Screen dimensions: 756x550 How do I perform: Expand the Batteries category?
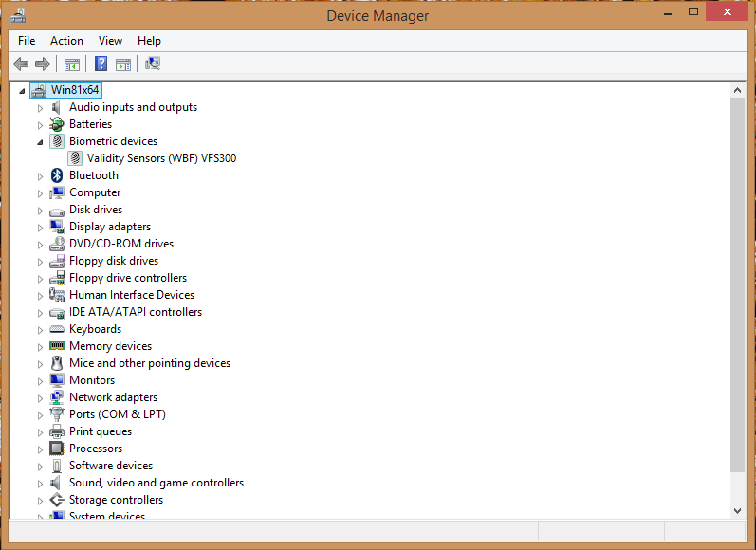(40, 125)
